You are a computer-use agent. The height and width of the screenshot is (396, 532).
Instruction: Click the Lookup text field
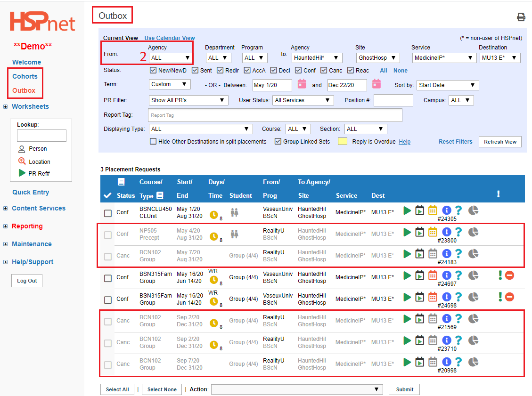(x=41, y=136)
